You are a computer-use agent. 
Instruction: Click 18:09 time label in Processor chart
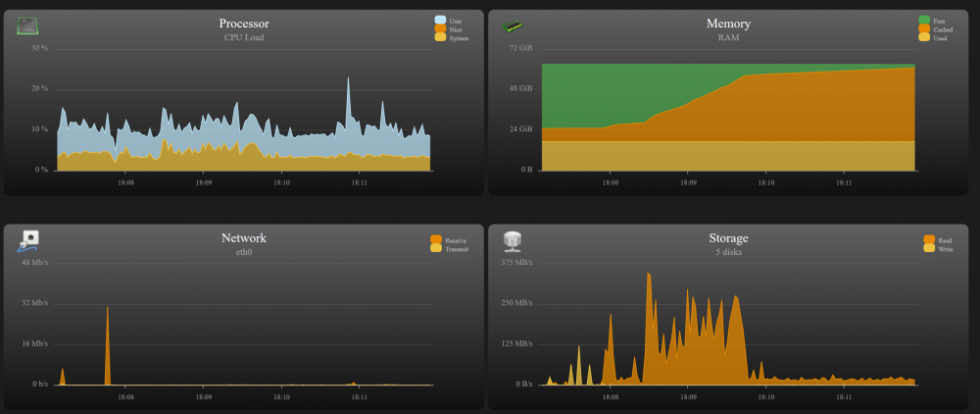(x=204, y=182)
